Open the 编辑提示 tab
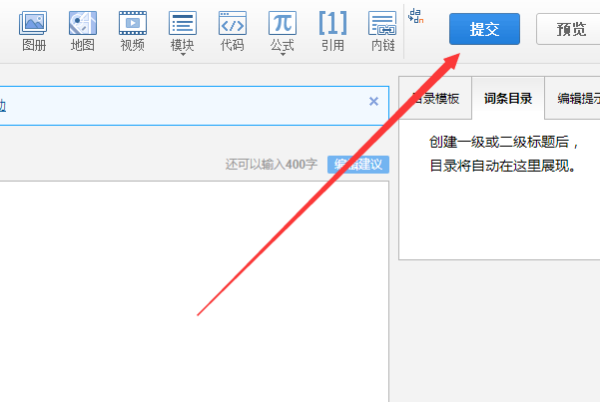The image size is (600, 402). (572, 98)
